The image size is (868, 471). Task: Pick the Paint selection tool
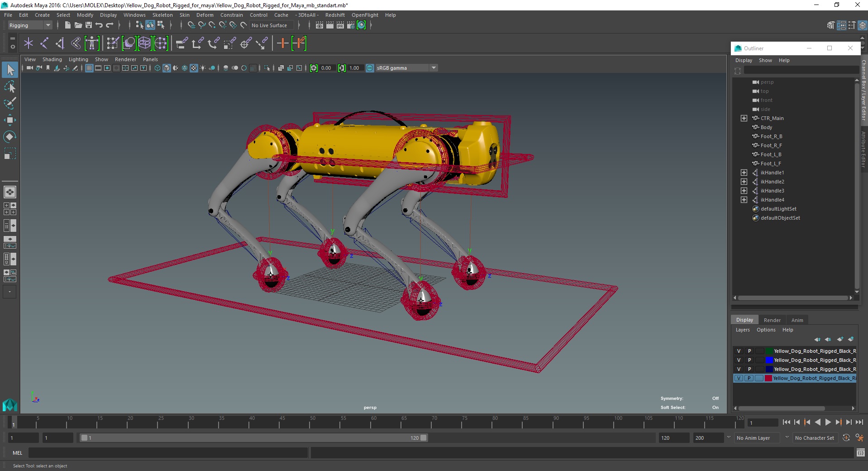[x=10, y=103]
